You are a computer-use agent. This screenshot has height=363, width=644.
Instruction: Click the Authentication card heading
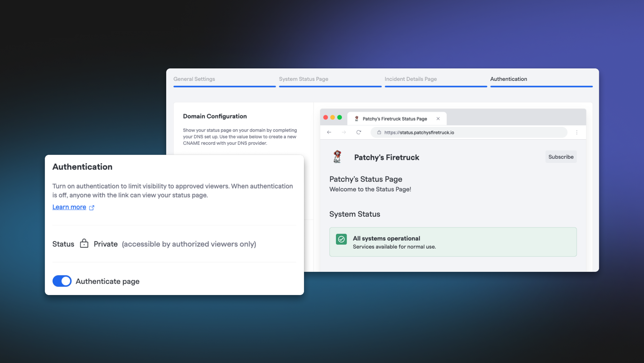click(x=82, y=167)
